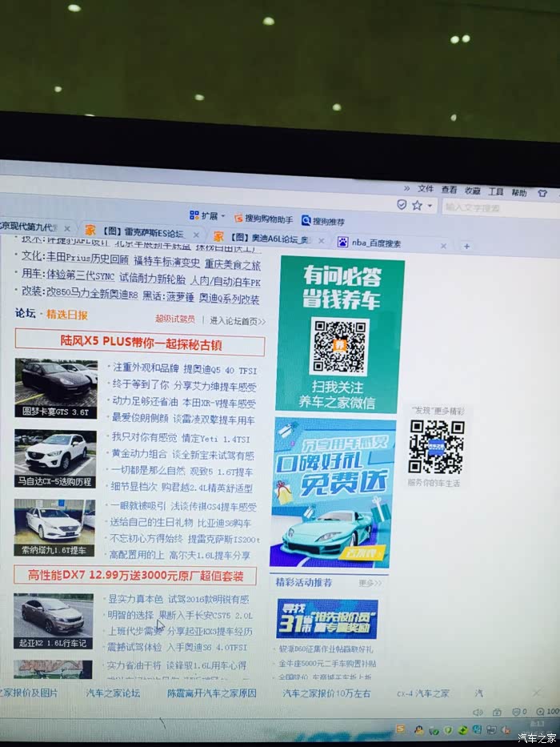This screenshot has height=747, width=560.
Task: Switch to the nba_百度搜索 tab
Action: 390,243
